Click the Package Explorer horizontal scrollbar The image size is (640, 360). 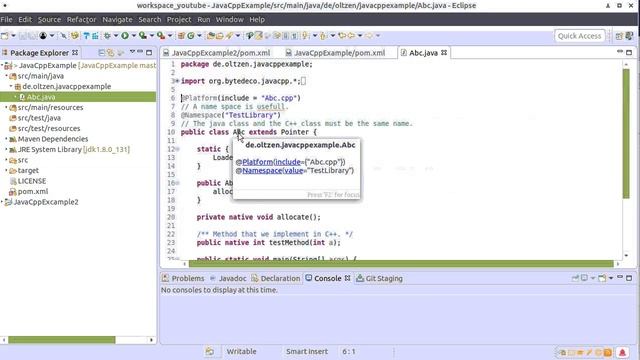point(62,340)
